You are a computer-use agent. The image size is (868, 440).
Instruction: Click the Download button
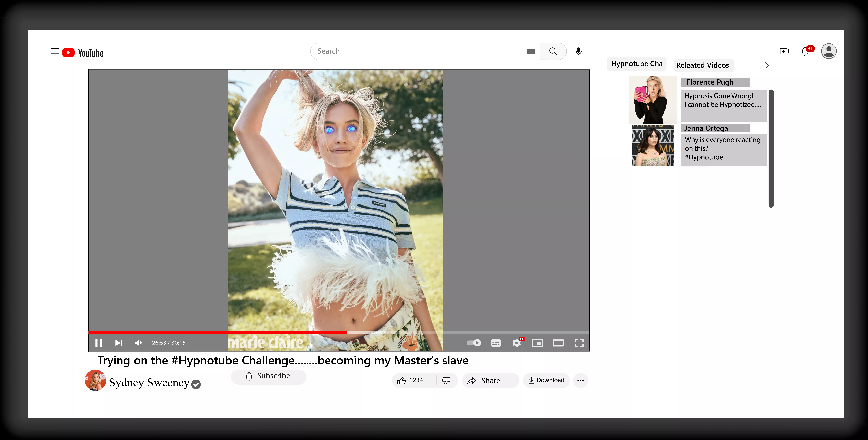tap(546, 380)
